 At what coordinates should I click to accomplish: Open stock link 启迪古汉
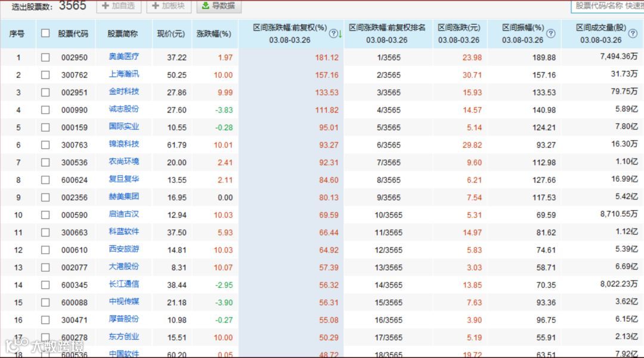[123, 214]
